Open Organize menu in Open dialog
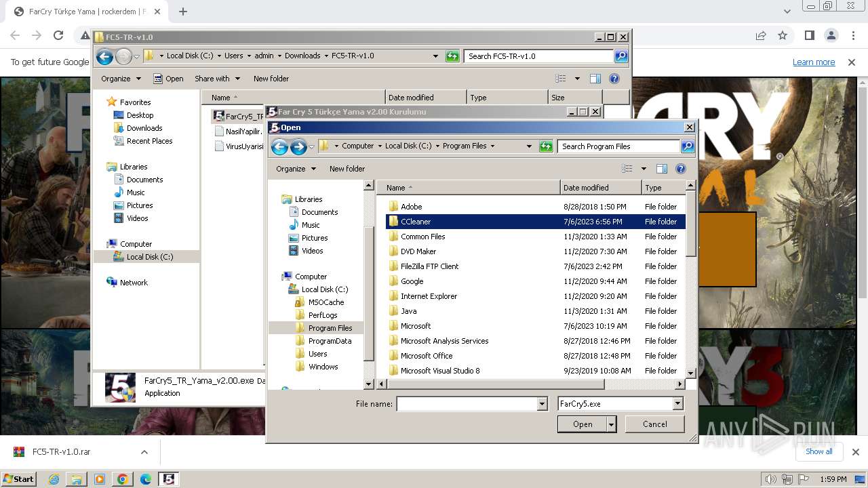Image resolution: width=868 pixels, height=488 pixels. 296,169
